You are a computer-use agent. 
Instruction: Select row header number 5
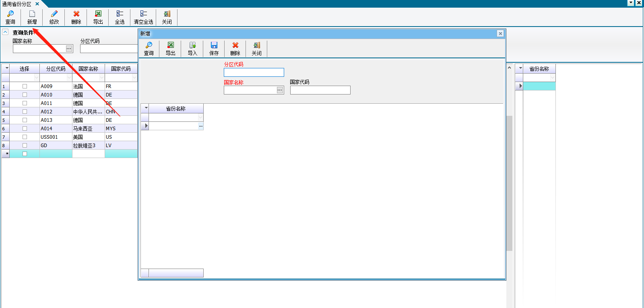[x=6, y=120]
